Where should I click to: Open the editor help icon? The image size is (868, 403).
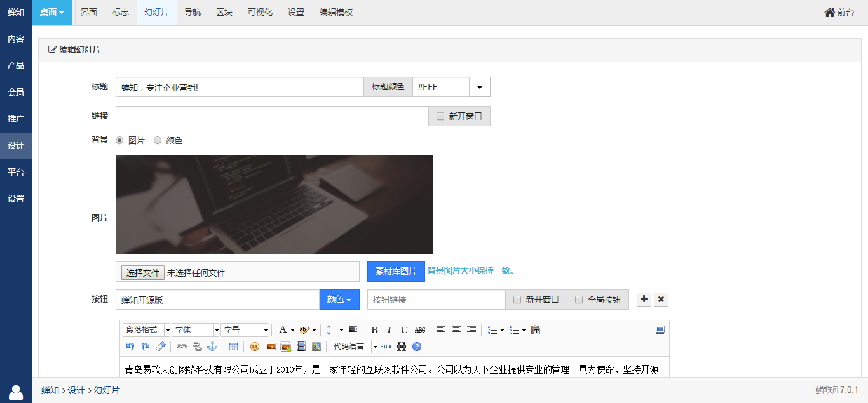tap(417, 347)
